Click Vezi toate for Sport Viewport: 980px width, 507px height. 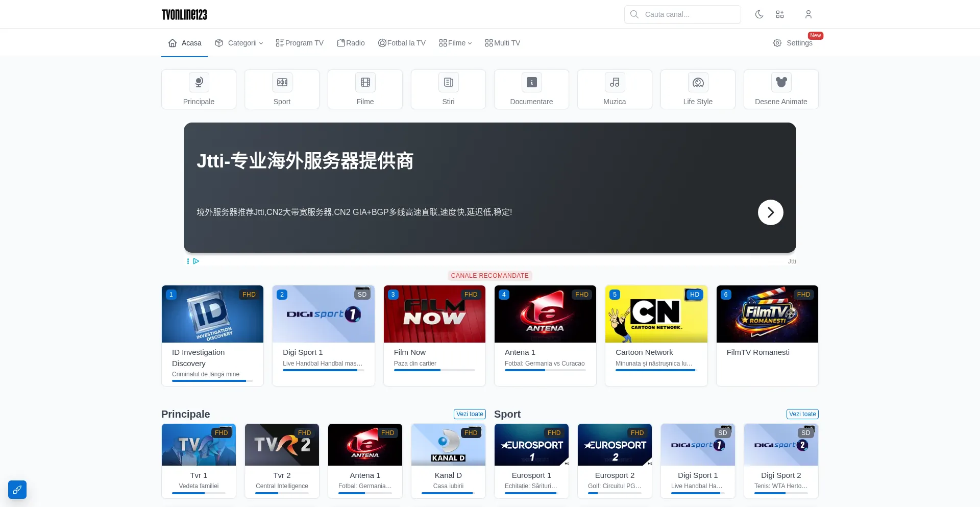coord(802,414)
